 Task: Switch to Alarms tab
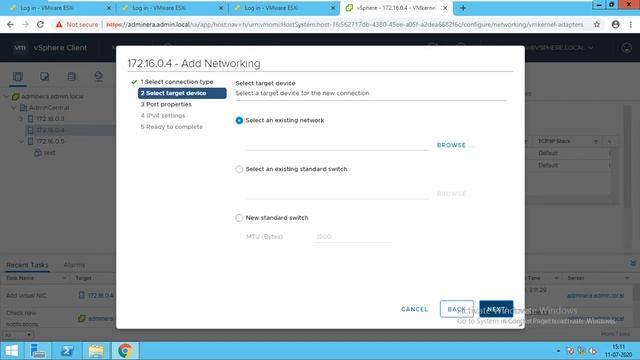[74, 265]
